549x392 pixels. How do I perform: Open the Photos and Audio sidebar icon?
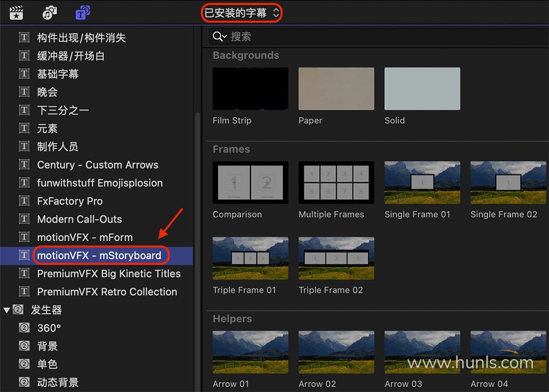pyautogui.click(x=50, y=13)
